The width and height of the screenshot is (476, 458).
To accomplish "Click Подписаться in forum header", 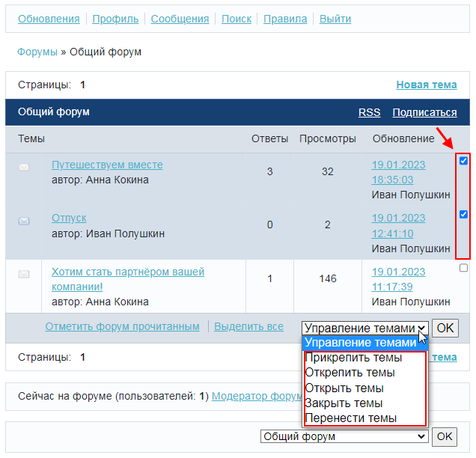I will 424,112.
